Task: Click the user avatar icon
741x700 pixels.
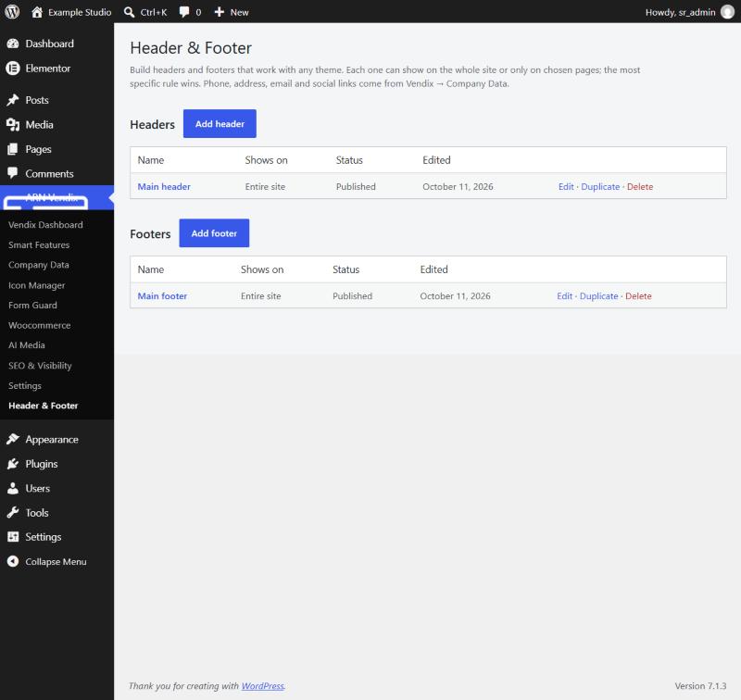Action: (727, 12)
